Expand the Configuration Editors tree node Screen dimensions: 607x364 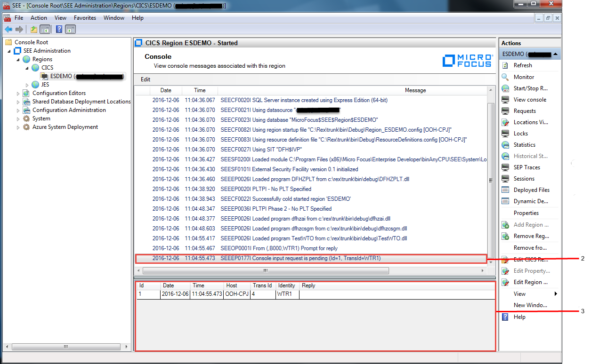pos(18,94)
